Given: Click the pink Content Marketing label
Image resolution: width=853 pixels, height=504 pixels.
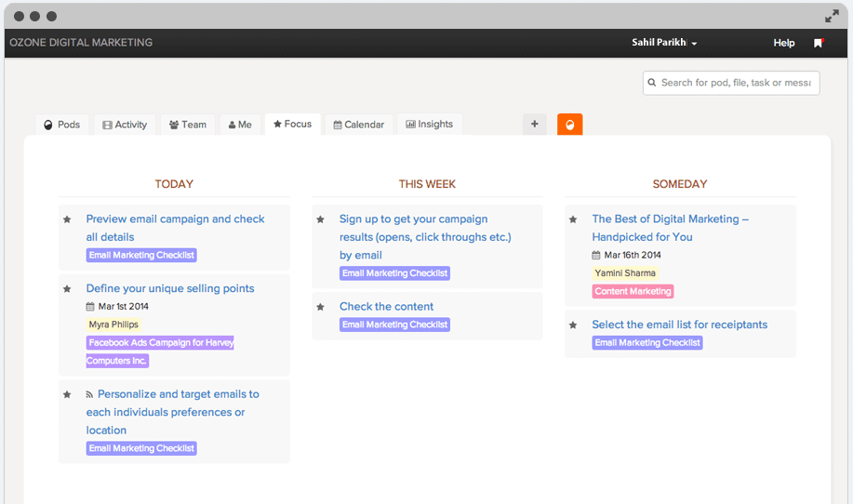Looking at the screenshot, I should (633, 291).
